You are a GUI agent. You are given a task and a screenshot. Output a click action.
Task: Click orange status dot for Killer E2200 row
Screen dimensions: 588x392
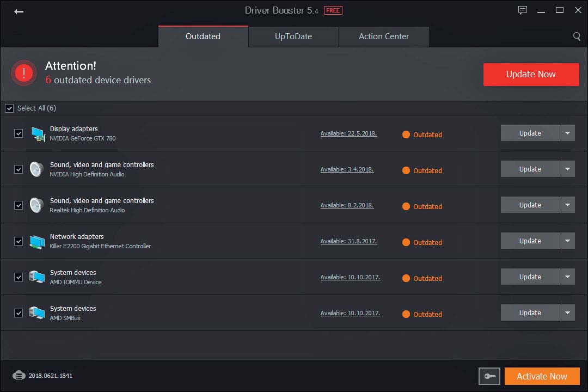[406, 242]
